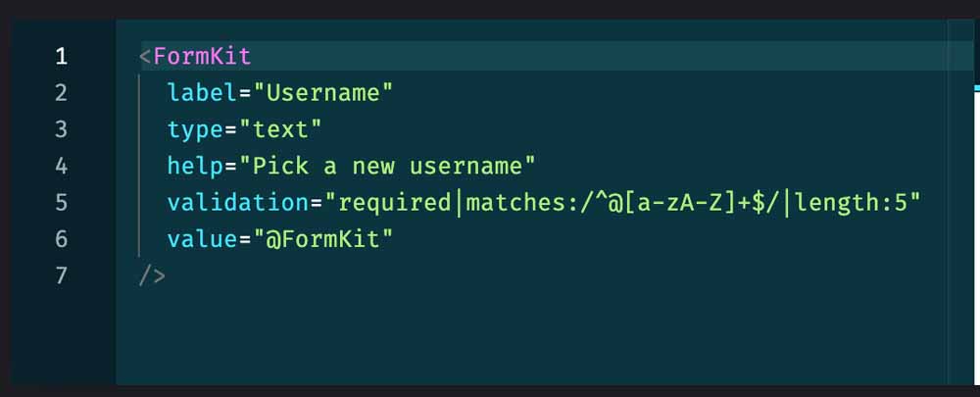Place cursor on the type attribute
Screen dimensions: 980x397
[x=196, y=129]
